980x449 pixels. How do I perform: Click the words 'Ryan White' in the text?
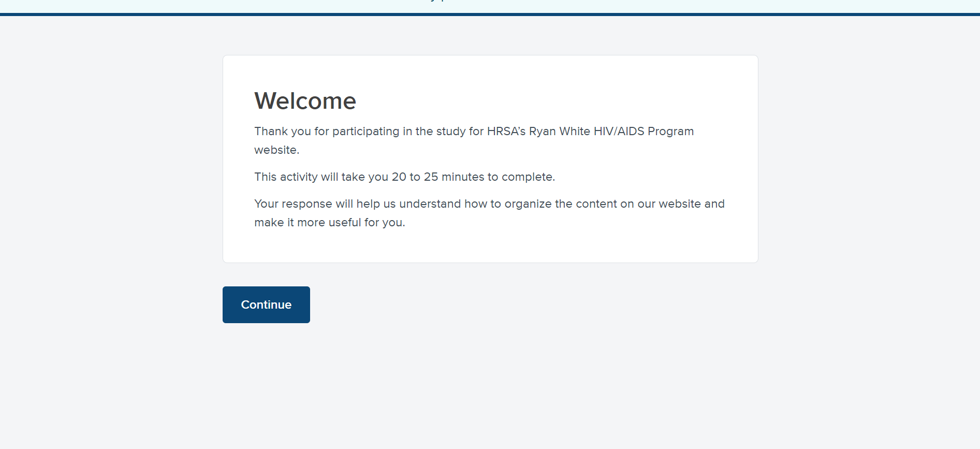coord(559,132)
